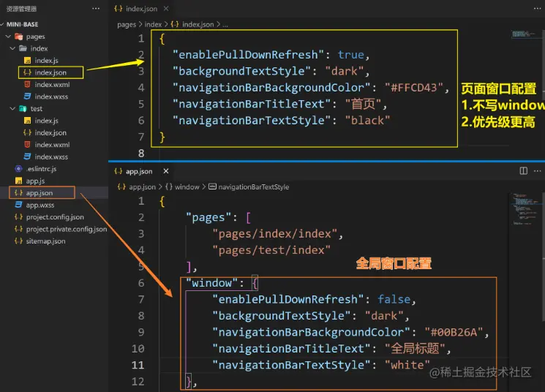The width and height of the screenshot is (545, 392).
Task: Open explorer panel more actions menu
Action: point(96,9)
